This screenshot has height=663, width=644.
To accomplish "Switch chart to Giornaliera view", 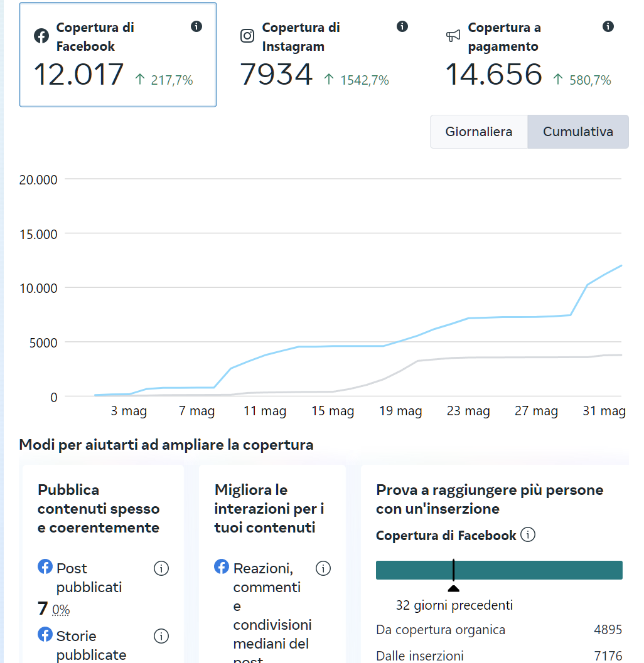I will coord(478,132).
